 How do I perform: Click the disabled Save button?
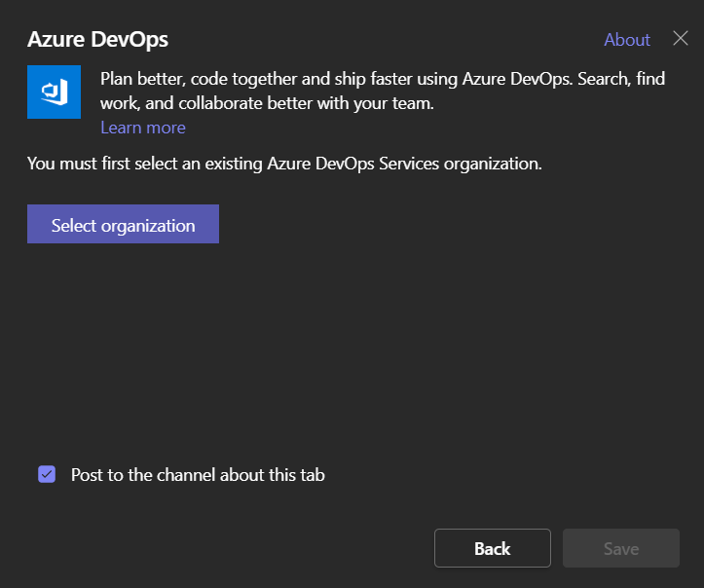click(621, 548)
